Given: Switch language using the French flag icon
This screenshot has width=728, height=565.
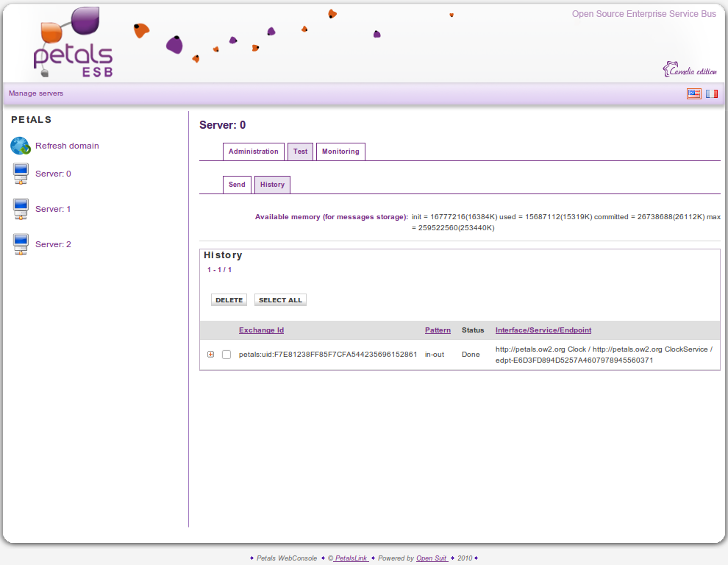Looking at the screenshot, I should (x=712, y=93).
